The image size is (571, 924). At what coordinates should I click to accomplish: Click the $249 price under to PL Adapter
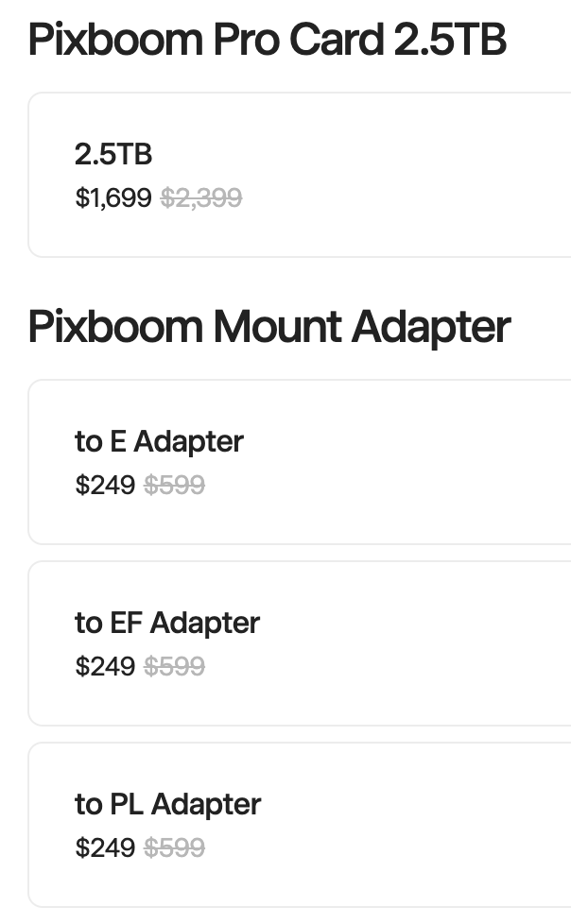(105, 847)
